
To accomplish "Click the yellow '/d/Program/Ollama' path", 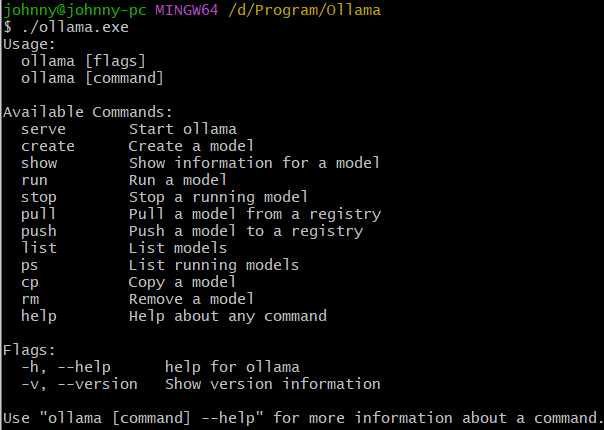I will point(304,10).
